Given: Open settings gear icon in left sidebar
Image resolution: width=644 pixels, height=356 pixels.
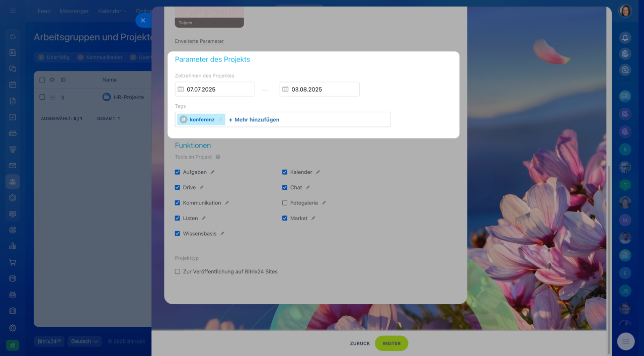Looking at the screenshot, I should point(13,328).
